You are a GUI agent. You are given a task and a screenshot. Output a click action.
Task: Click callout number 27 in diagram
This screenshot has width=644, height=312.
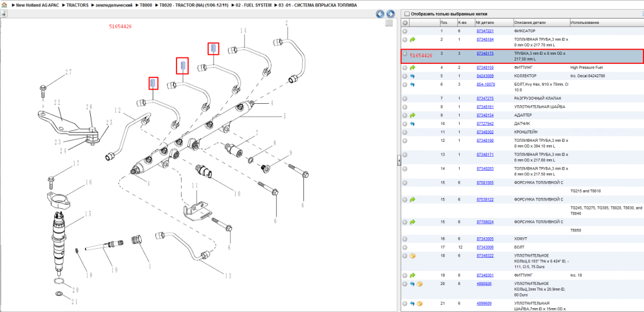pos(68,72)
